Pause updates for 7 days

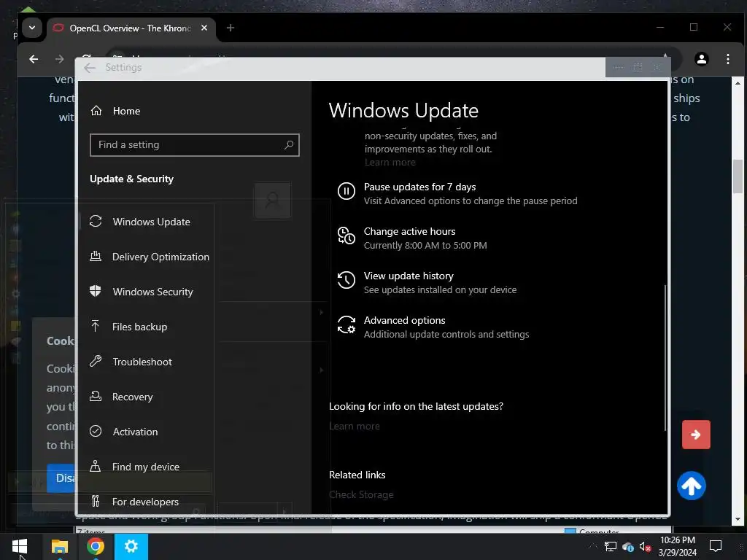419,187
